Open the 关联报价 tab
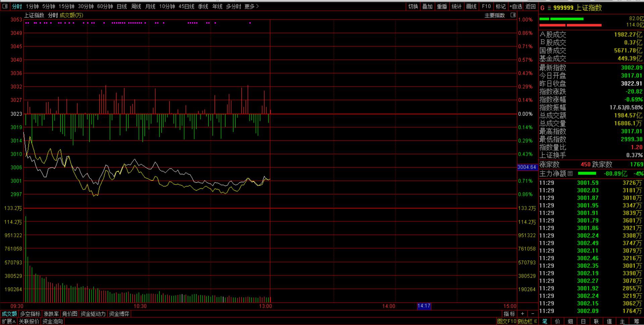 (x=29, y=321)
